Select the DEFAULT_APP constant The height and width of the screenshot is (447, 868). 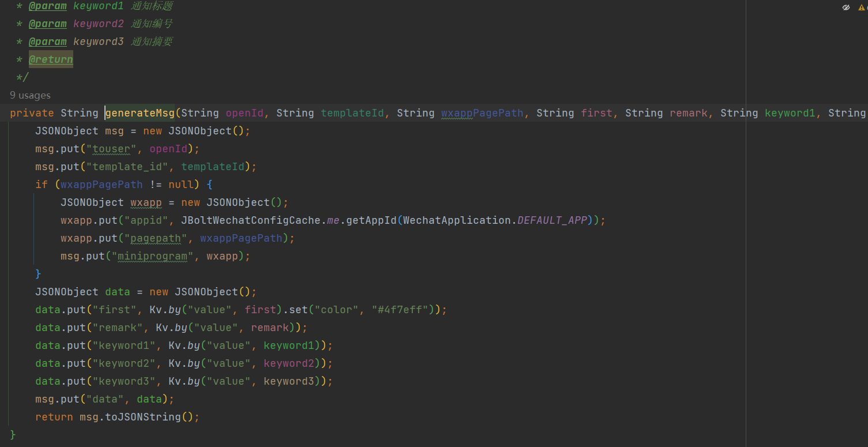[x=552, y=220]
